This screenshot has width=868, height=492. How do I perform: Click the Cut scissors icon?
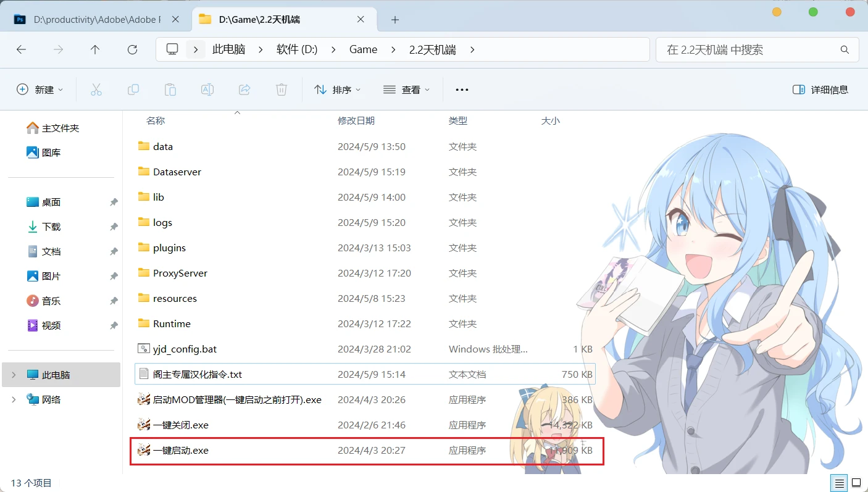click(x=96, y=90)
